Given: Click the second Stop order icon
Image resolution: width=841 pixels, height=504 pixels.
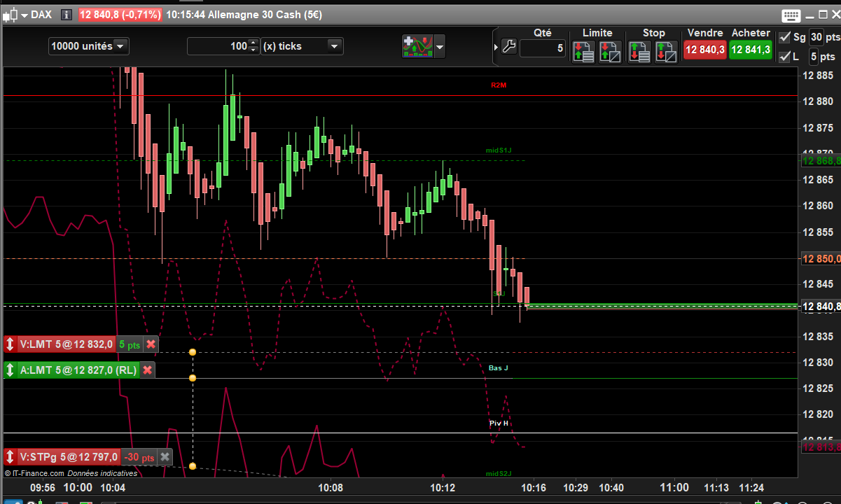Looking at the screenshot, I should 665,51.
